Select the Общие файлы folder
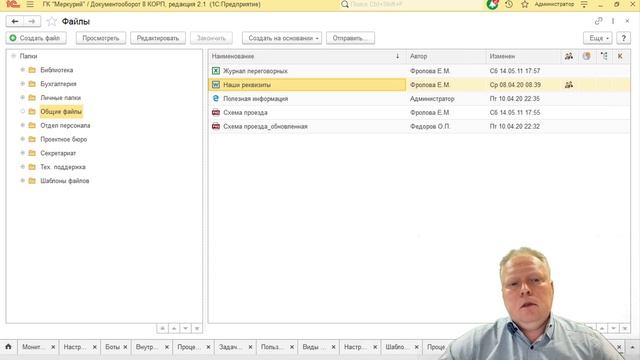The image size is (640, 360). point(61,111)
